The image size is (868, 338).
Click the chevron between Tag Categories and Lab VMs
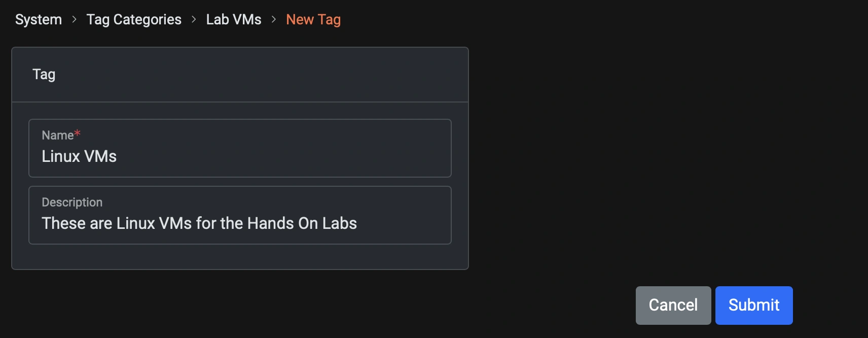point(194,19)
